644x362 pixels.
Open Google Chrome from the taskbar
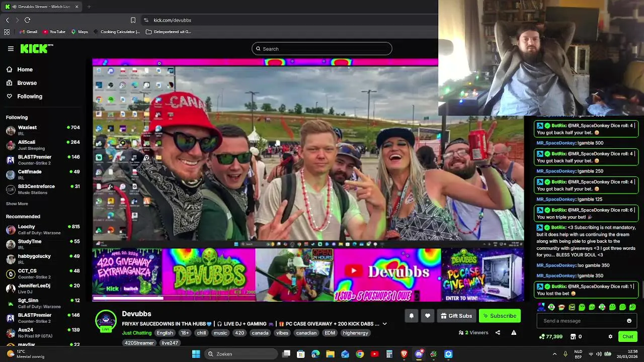(360, 354)
